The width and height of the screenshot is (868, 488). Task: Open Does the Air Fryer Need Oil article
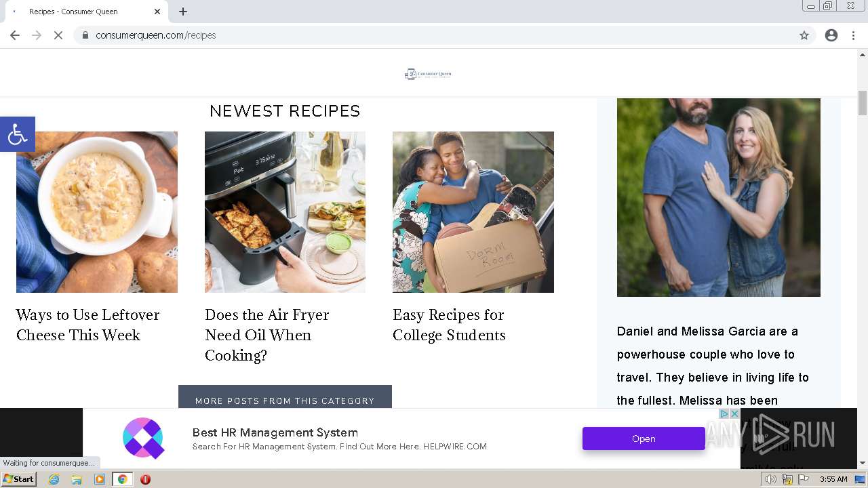[x=267, y=335]
